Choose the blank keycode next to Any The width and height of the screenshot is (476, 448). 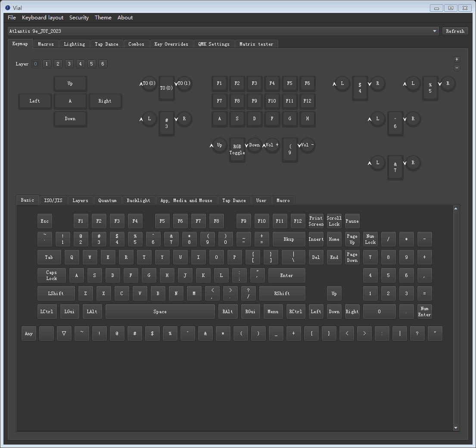pos(47,333)
